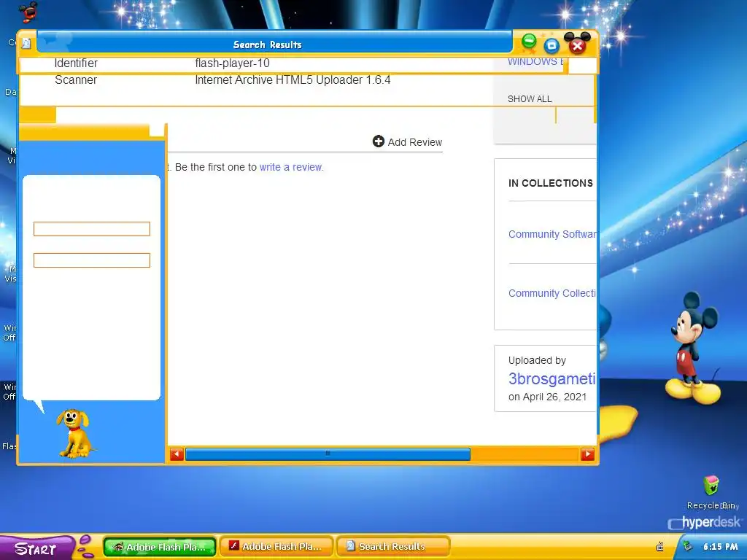
Task: Click the right scroll arrow of horizontal scrollbar
Action: [587, 454]
